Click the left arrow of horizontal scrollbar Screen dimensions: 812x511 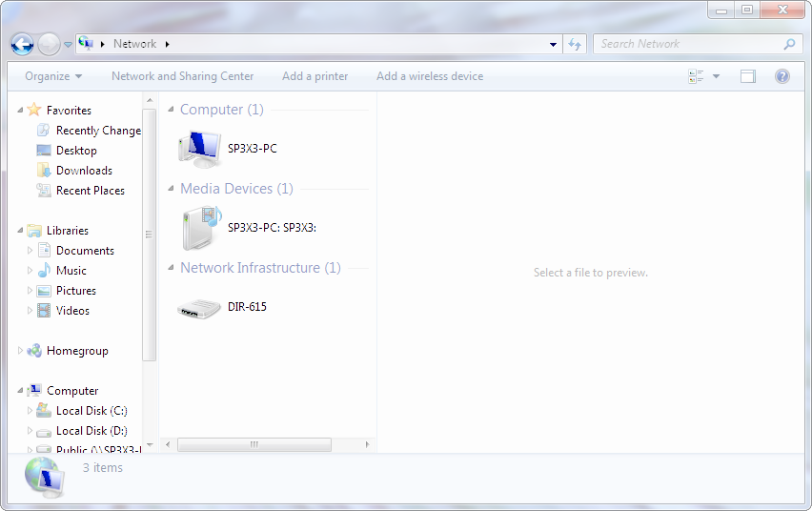click(x=168, y=444)
